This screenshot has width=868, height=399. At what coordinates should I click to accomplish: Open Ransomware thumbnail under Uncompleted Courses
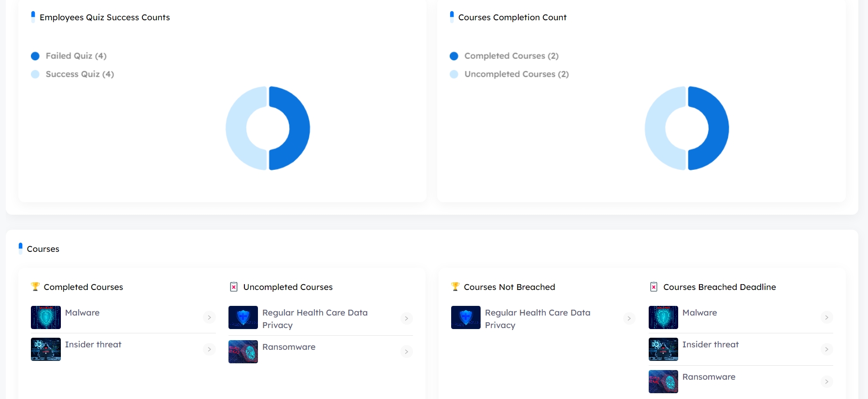pos(243,352)
